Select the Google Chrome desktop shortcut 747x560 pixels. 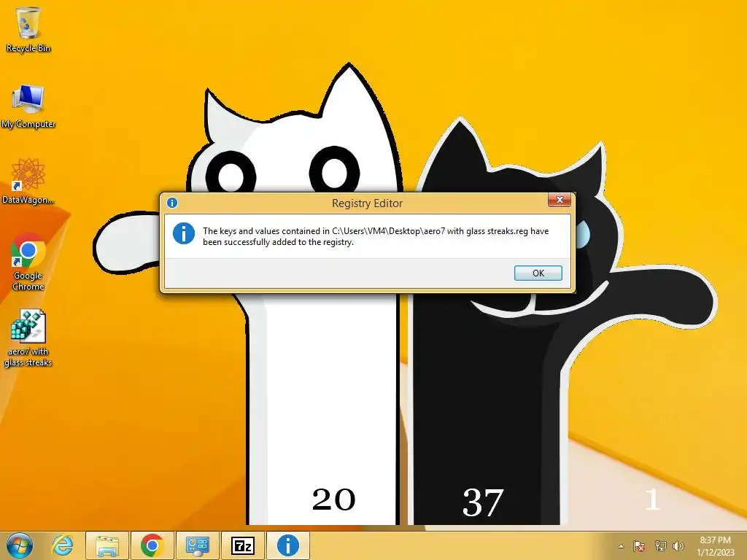click(x=28, y=262)
